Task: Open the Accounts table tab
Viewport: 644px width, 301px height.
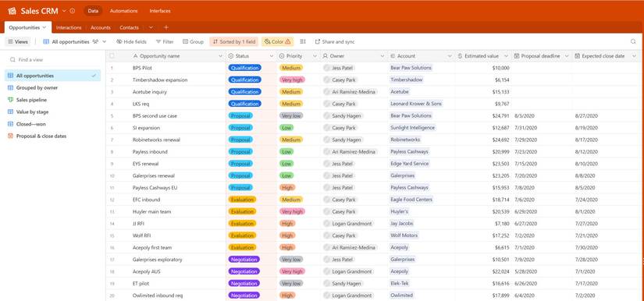Action: (x=101, y=27)
